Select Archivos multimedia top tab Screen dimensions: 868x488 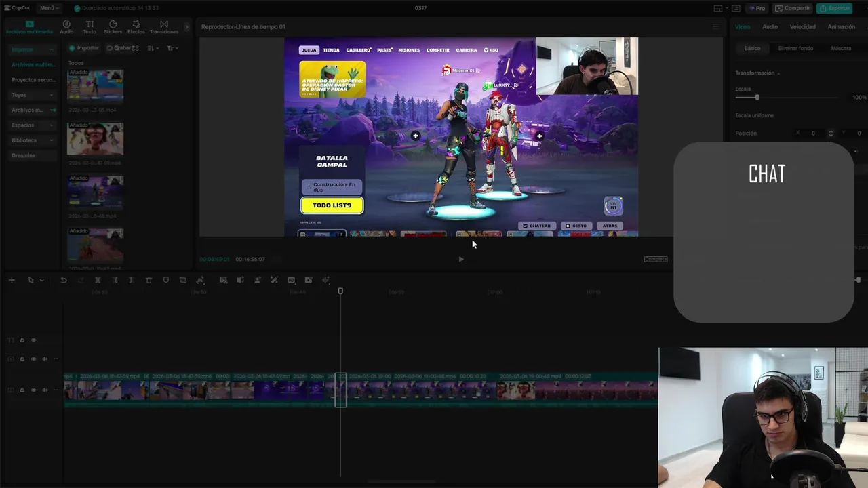(29, 27)
